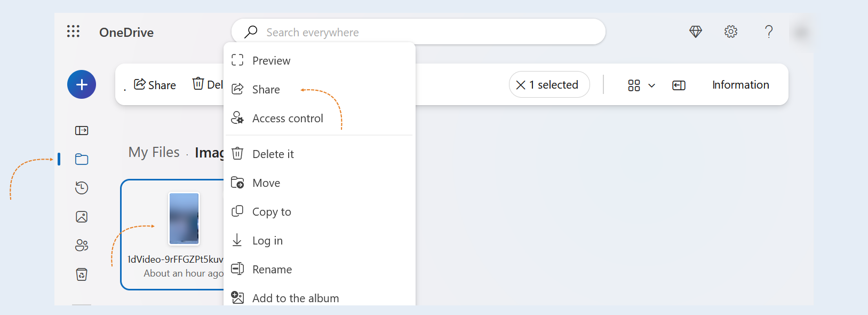Open the settings gear icon

tap(731, 31)
